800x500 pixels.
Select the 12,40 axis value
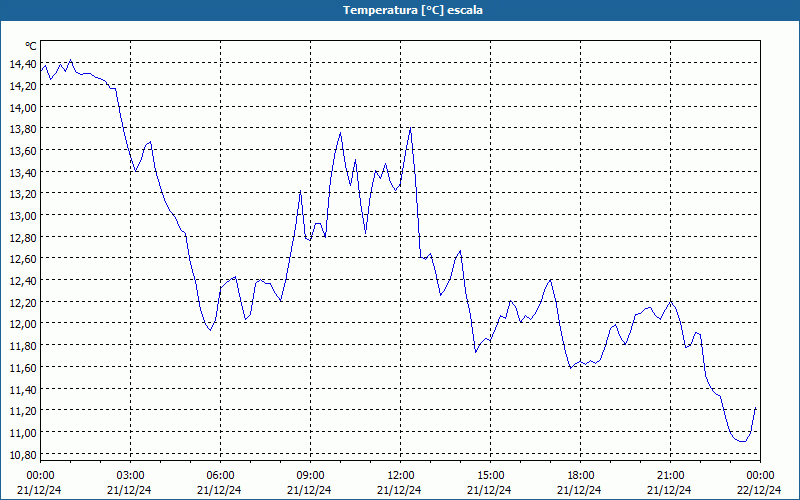click(x=23, y=281)
